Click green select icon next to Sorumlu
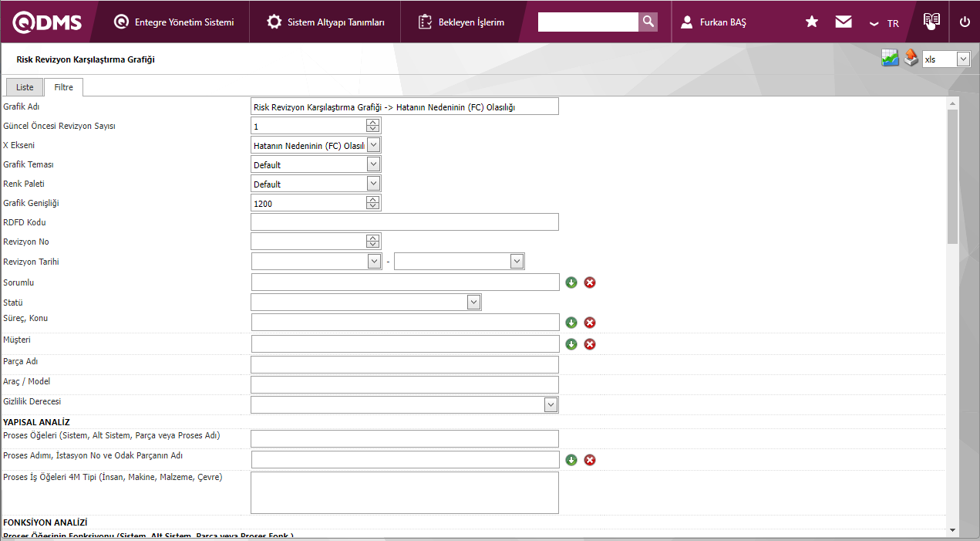This screenshot has width=980, height=541. [571, 282]
